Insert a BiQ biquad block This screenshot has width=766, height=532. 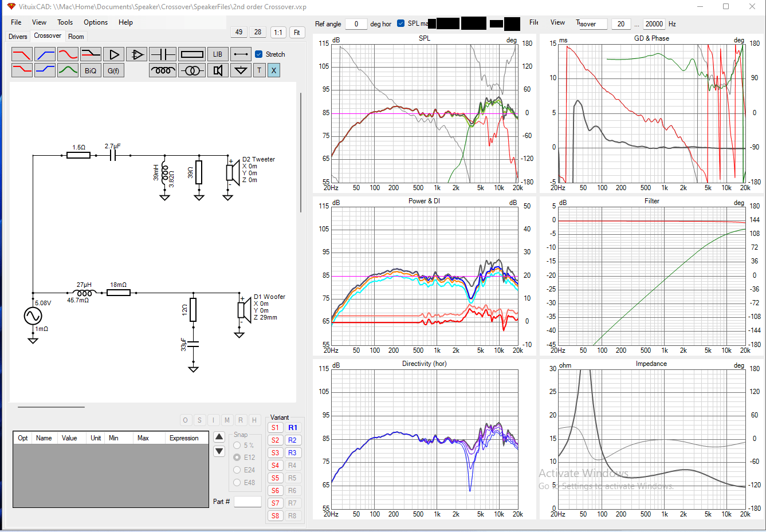(x=91, y=70)
